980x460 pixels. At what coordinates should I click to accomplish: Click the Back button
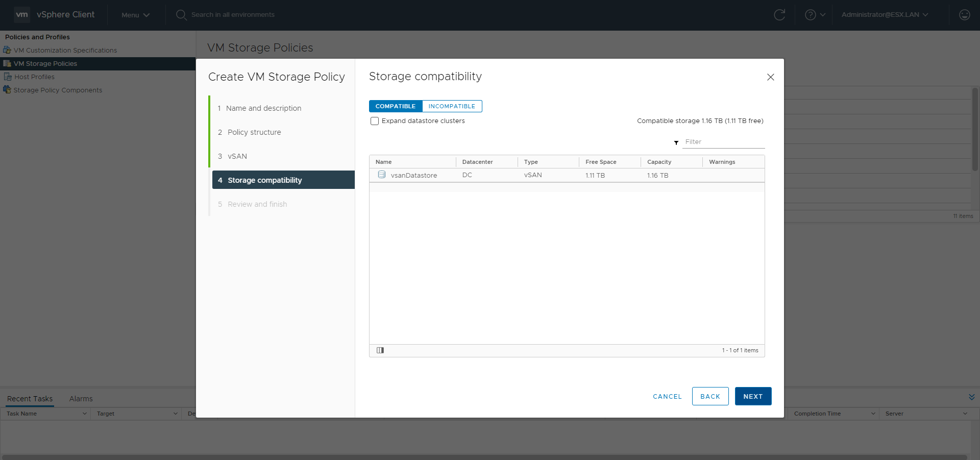[710, 396]
